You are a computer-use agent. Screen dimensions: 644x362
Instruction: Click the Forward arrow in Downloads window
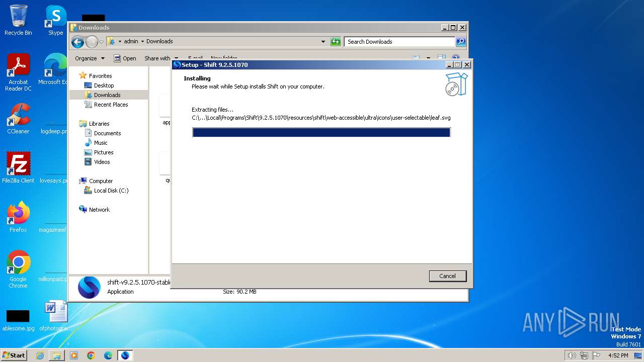pos(92,42)
